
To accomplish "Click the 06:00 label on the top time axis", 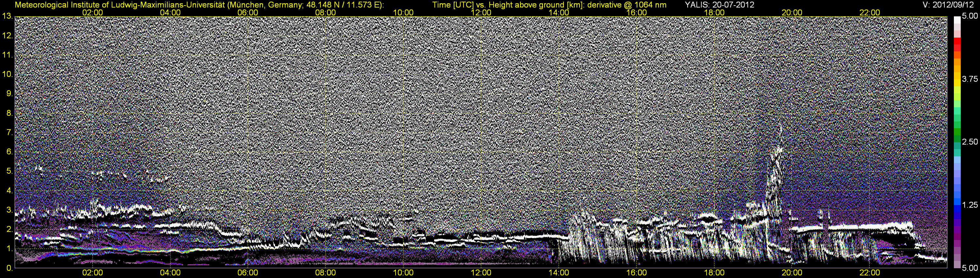I will [248, 12].
